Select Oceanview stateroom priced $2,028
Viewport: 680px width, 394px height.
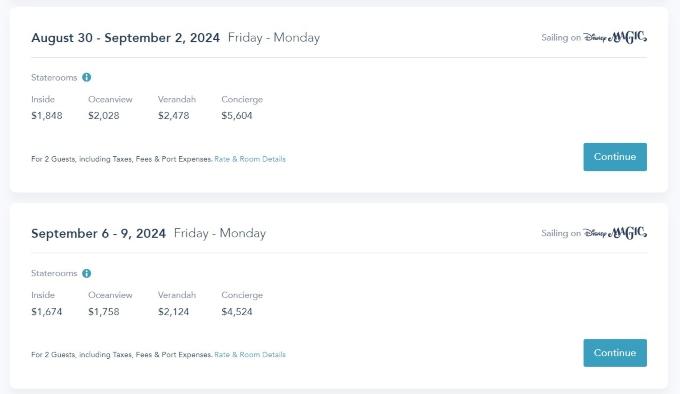[x=110, y=107]
